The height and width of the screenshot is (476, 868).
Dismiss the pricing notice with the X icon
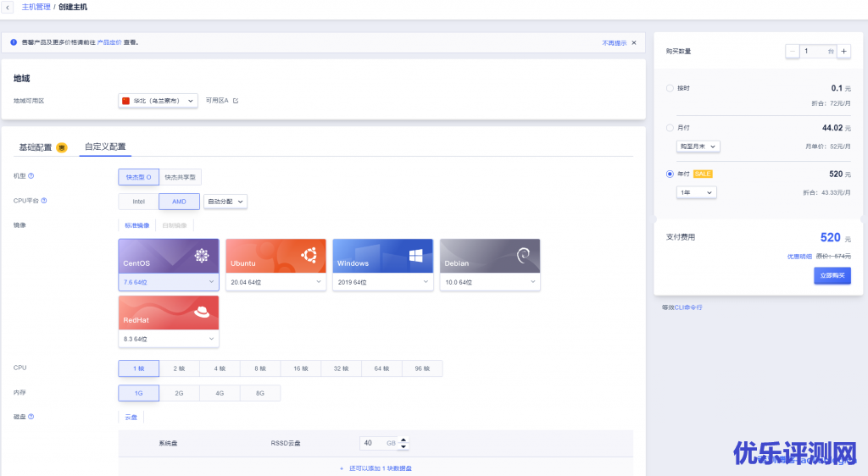[x=633, y=42]
